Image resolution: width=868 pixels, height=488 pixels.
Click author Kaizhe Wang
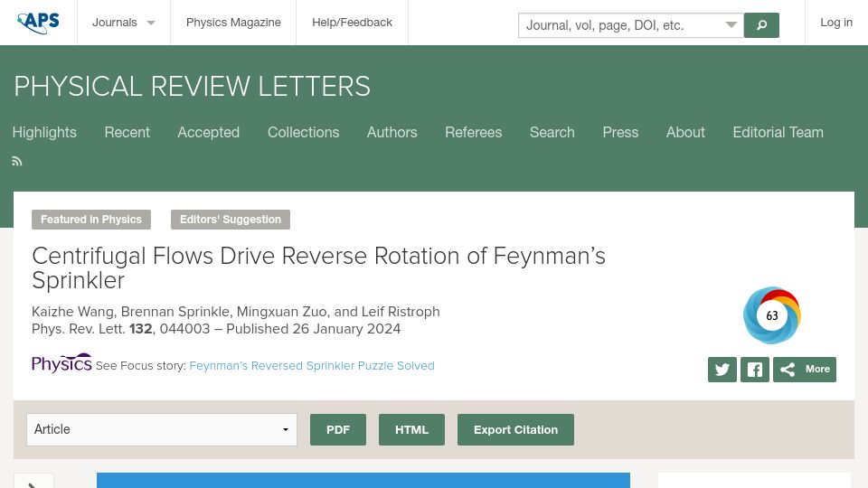point(72,312)
